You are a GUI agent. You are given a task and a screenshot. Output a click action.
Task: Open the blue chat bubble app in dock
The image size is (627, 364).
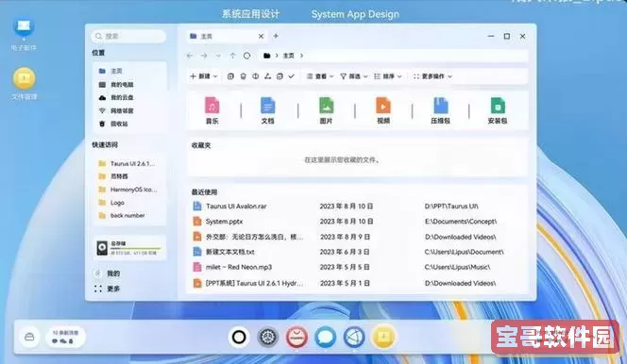(x=326, y=337)
